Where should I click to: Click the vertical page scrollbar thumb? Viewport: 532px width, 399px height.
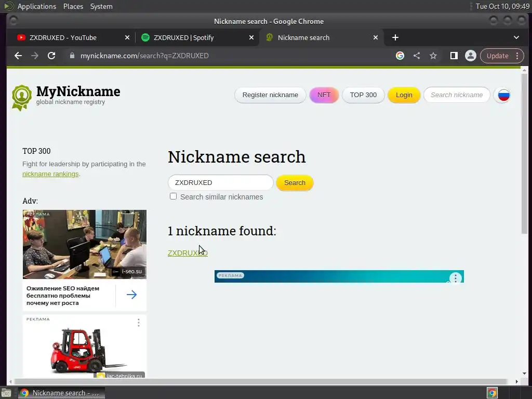click(x=524, y=154)
